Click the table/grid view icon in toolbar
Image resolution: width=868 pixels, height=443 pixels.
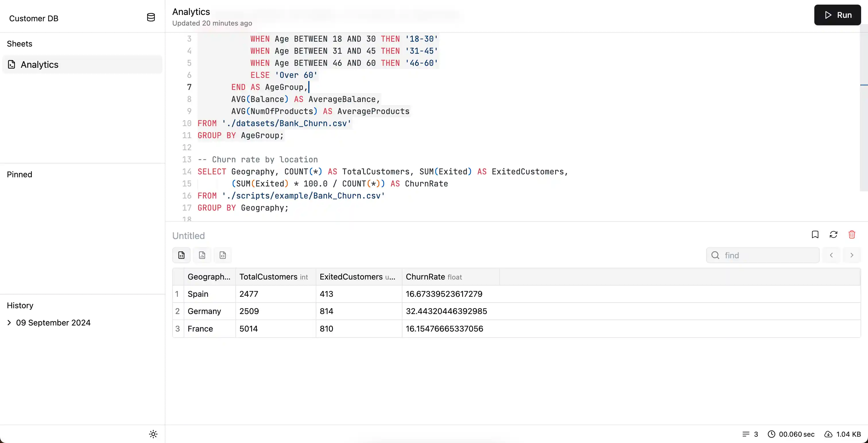tap(181, 255)
